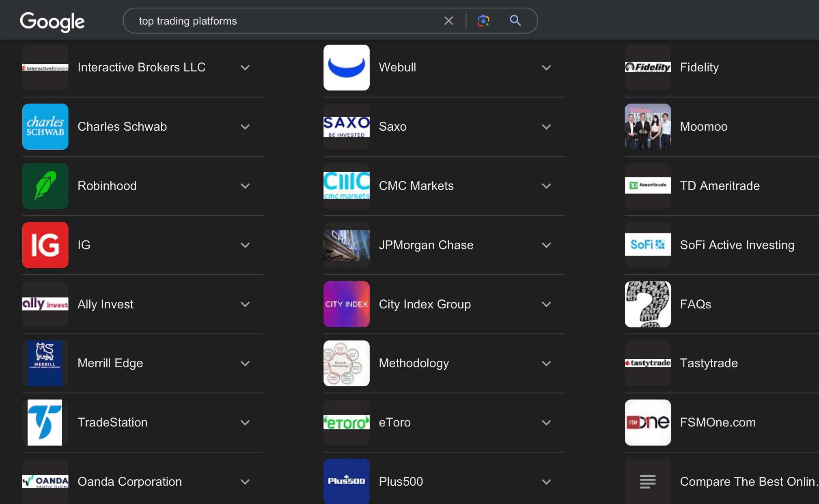The image size is (819, 504).
Task: Expand the Methodology chevron
Action: point(547,364)
